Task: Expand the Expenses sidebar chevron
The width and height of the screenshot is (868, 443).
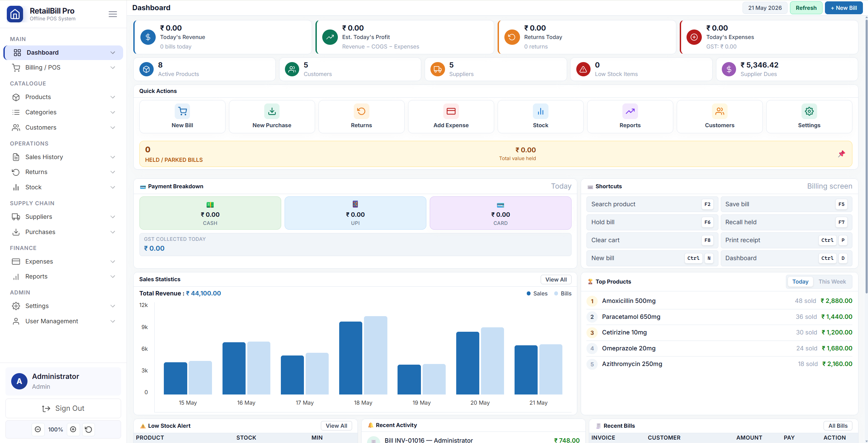Action: (x=113, y=262)
